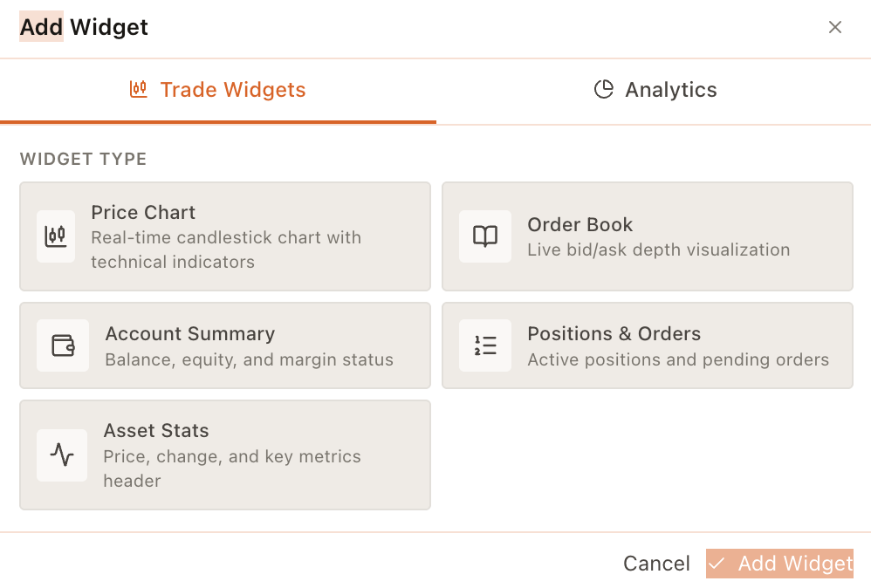Confirm with the Add Widget button

pyautogui.click(x=779, y=564)
